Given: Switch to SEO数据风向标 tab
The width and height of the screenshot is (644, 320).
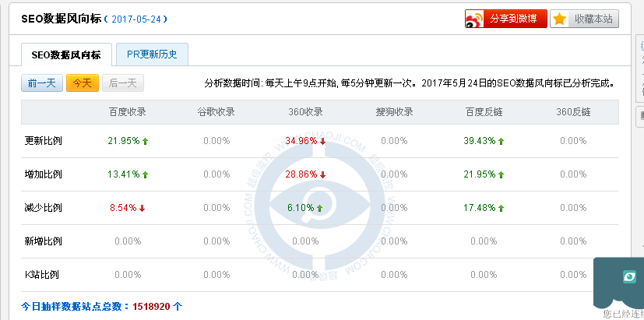Looking at the screenshot, I should [66, 55].
